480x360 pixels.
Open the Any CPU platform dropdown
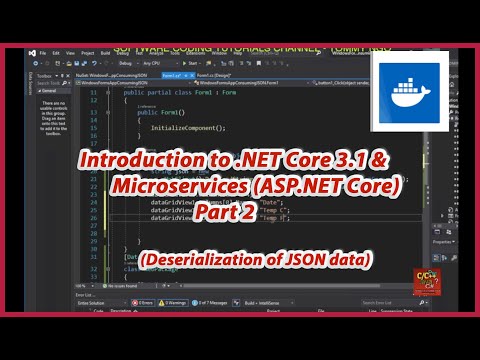[160, 63]
